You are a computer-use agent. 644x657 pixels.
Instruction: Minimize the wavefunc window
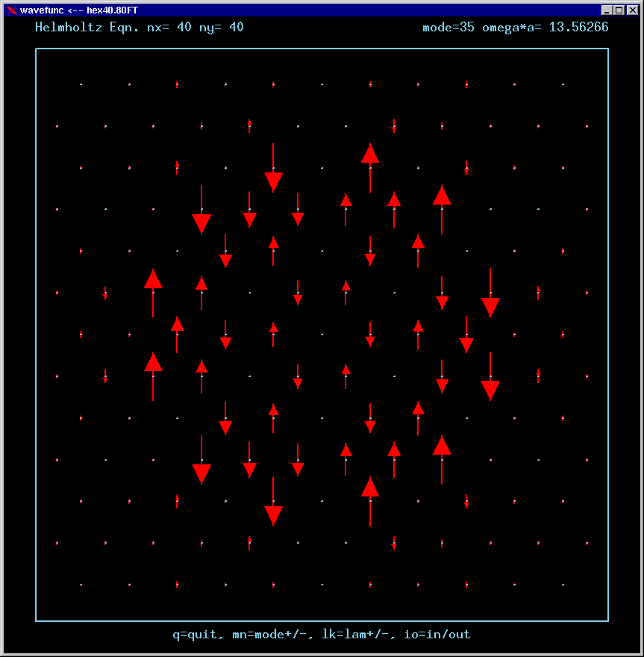click(607, 10)
